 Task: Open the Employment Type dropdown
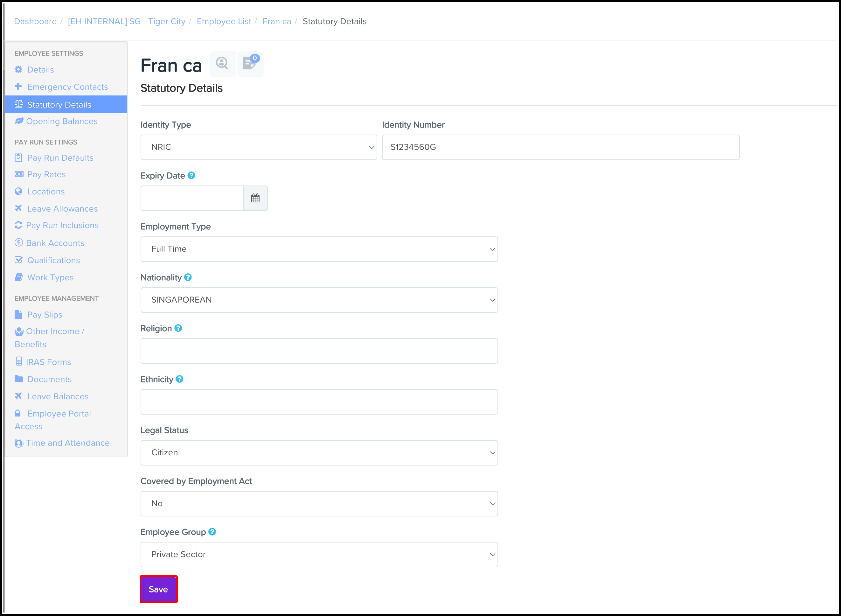tap(319, 249)
